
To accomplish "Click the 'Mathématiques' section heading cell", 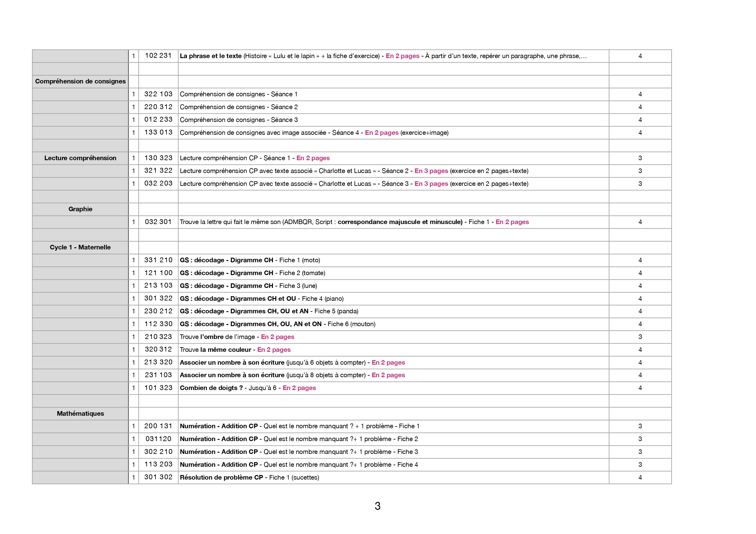I will point(80,413).
